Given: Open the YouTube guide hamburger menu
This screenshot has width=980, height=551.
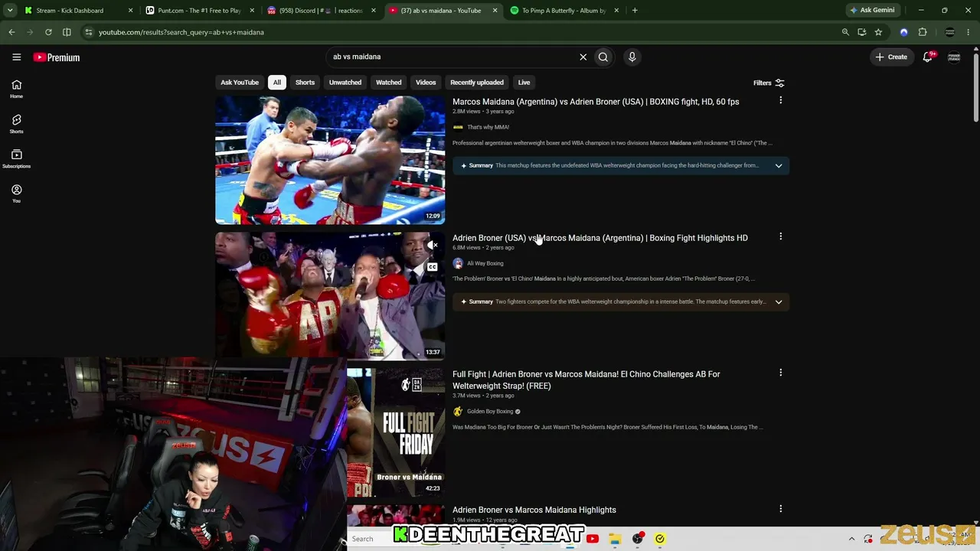Looking at the screenshot, I should click(16, 57).
